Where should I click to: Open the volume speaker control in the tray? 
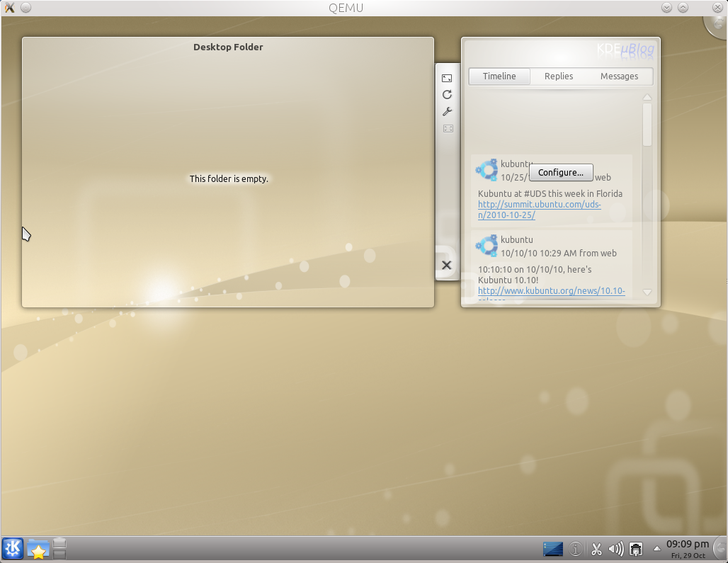[616, 550]
